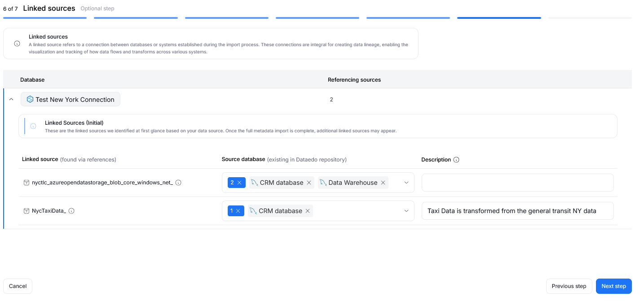Remove CRM database tag in NycTaxiData row
644x301 pixels.
(308, 211)
